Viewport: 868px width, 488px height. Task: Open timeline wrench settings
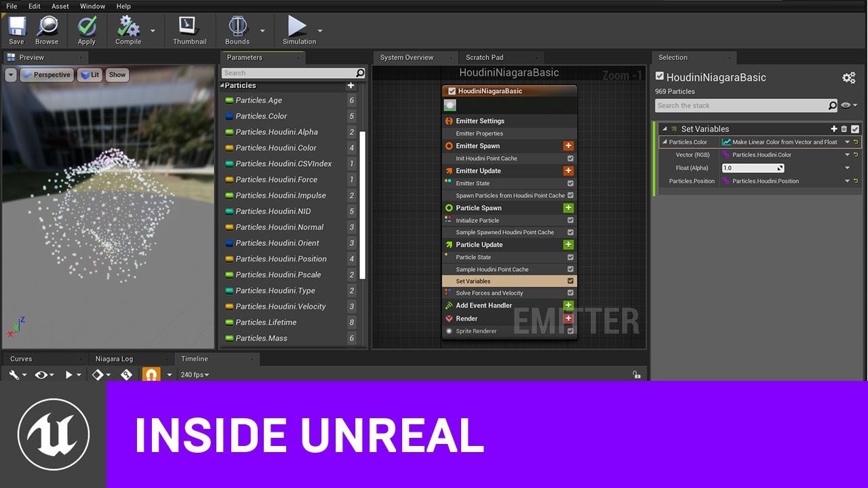click(x=14, y=375)
